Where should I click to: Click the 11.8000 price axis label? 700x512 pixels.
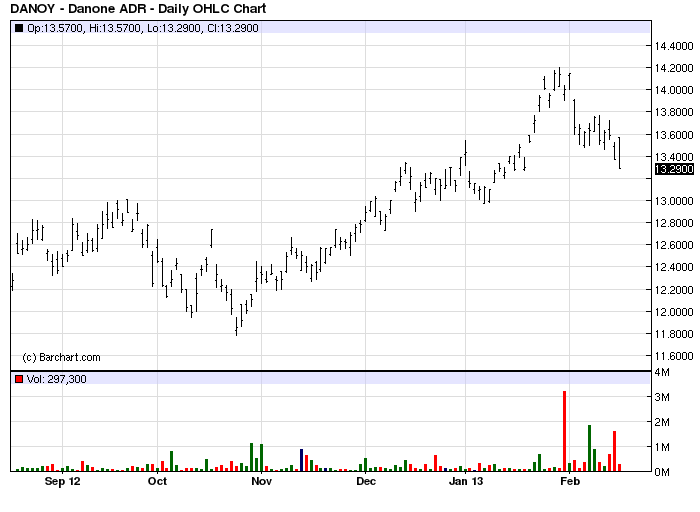point(674,334)
